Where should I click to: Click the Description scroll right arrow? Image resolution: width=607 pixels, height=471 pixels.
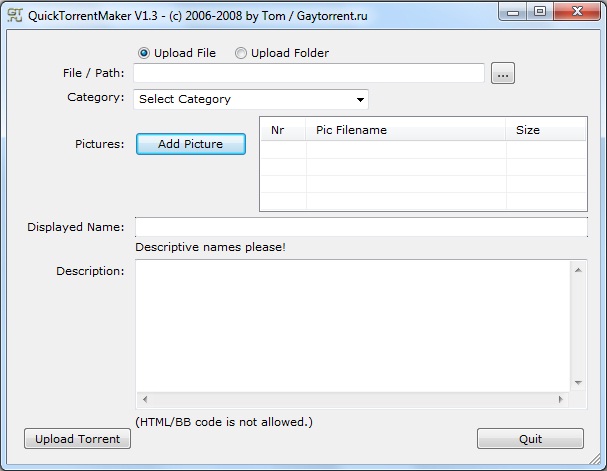(x=561, y=399)
